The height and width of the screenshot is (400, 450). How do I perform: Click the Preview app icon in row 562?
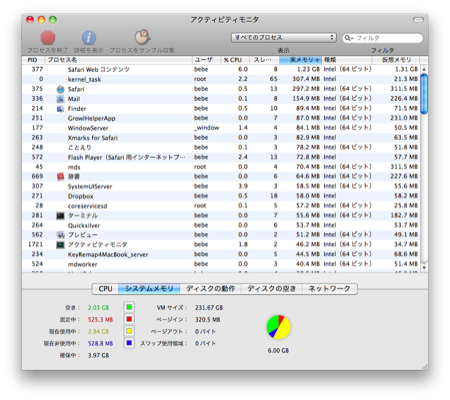(60, 235)
